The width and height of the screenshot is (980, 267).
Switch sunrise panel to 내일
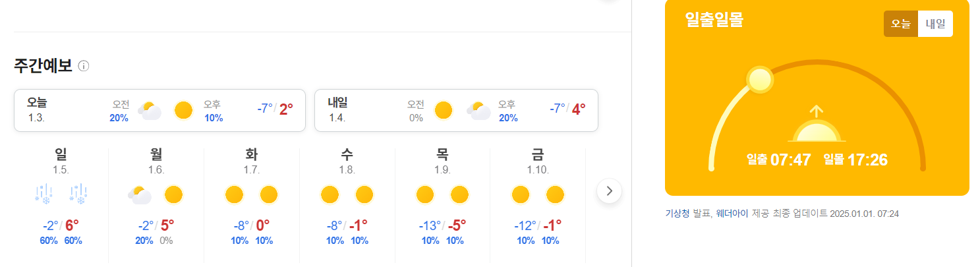935,24
